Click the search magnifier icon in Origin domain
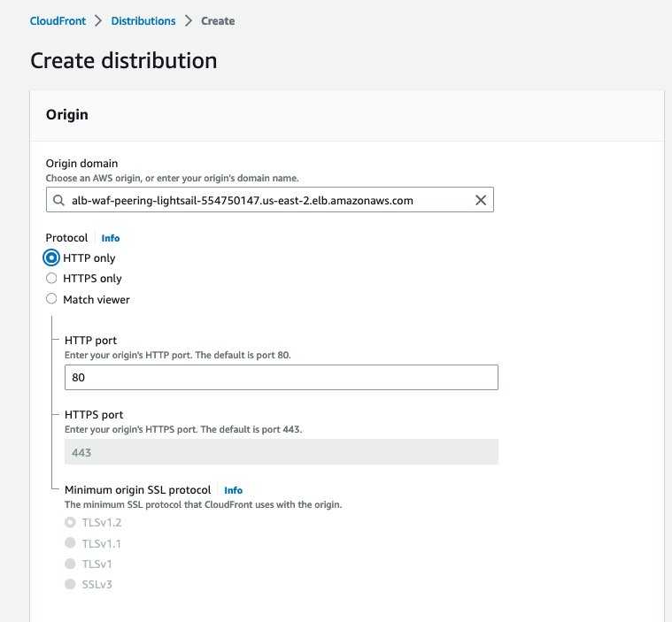Viewport: 672px width, 622px height. point(58,201)
